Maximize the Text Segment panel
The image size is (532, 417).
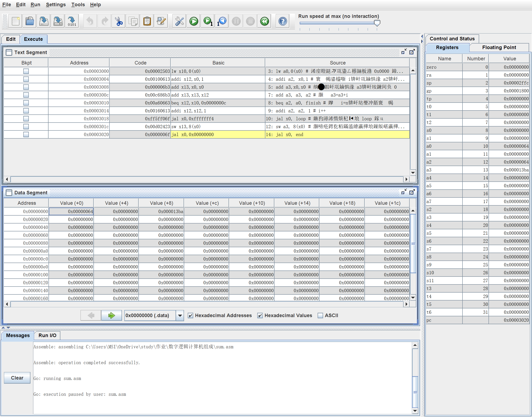pyautogui.click(x=412, y=52)
